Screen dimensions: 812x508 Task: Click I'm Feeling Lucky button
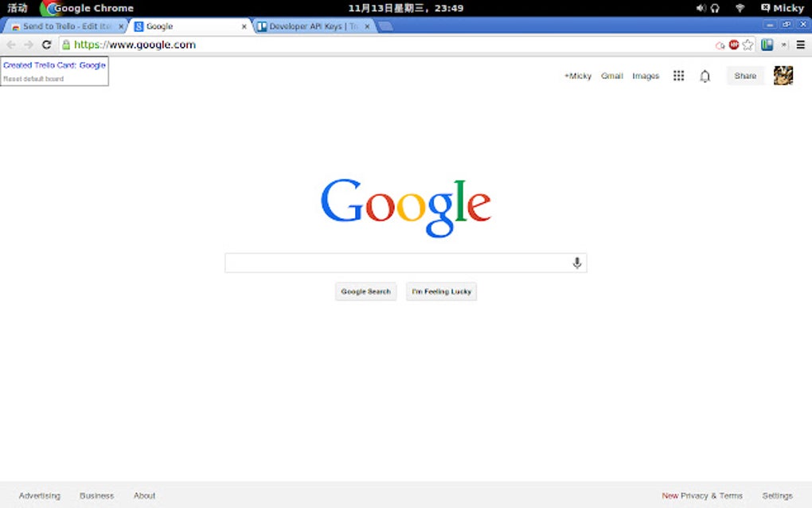[x=441, y=291]
